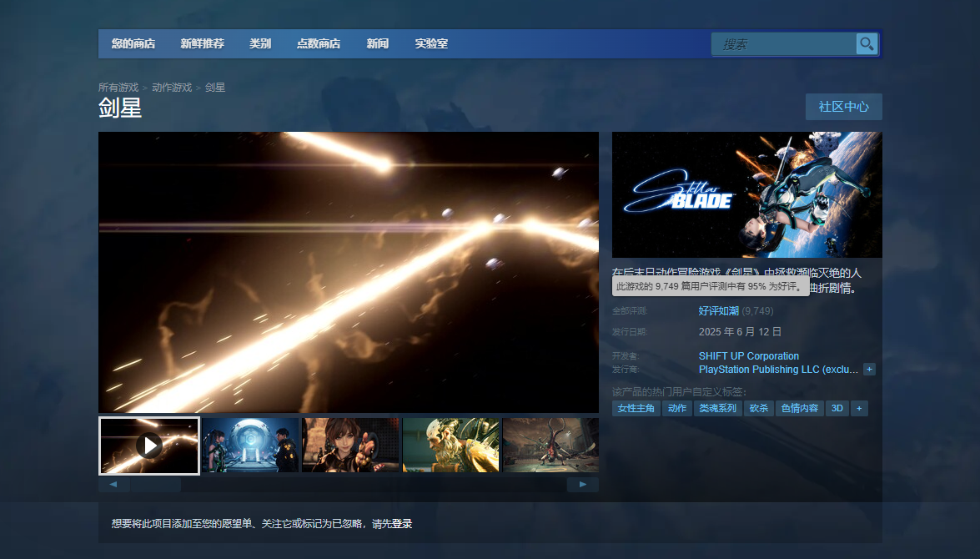
Task: Select the 类魂系列 tag
Action: coord(717,409)
